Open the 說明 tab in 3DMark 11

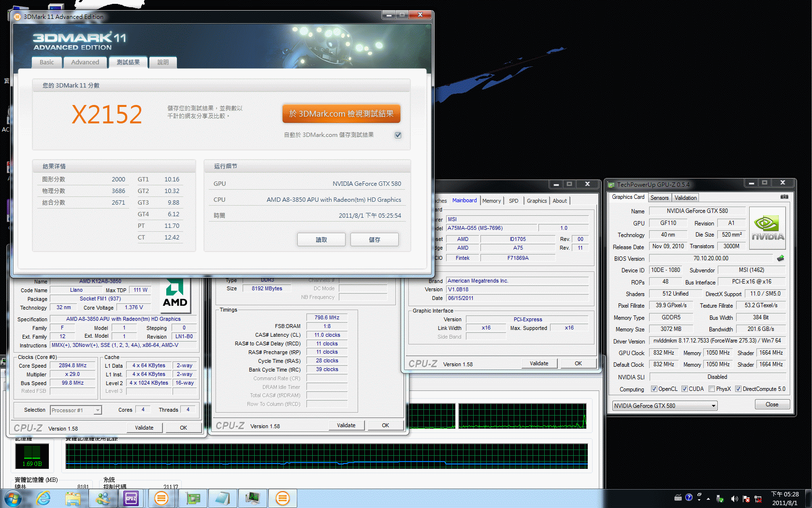163,62
